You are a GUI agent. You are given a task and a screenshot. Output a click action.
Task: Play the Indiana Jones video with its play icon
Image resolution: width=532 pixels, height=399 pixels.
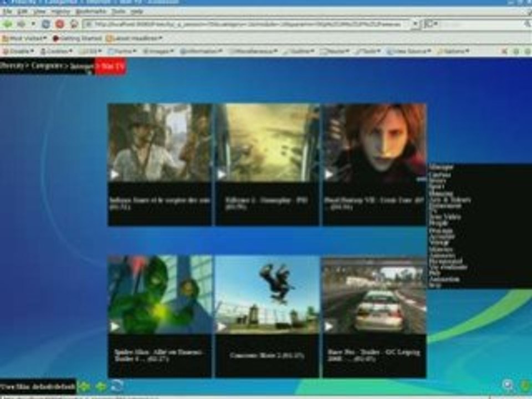[x=114, y=175]
